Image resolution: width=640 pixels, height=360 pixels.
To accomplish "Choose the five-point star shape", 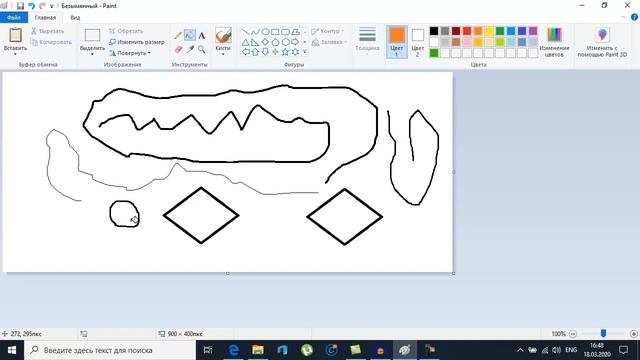I will click(285, 52).
